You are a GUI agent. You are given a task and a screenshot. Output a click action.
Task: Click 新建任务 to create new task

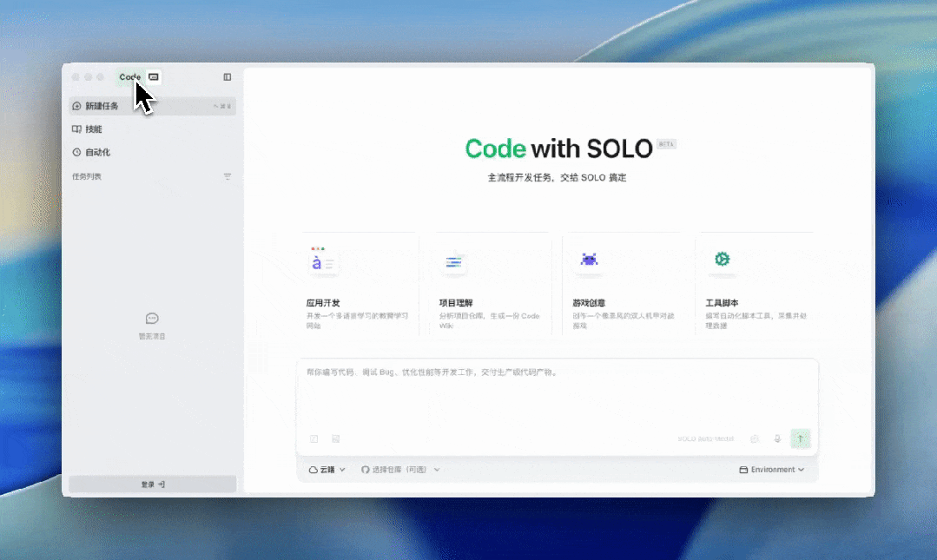tap(152, 107)
